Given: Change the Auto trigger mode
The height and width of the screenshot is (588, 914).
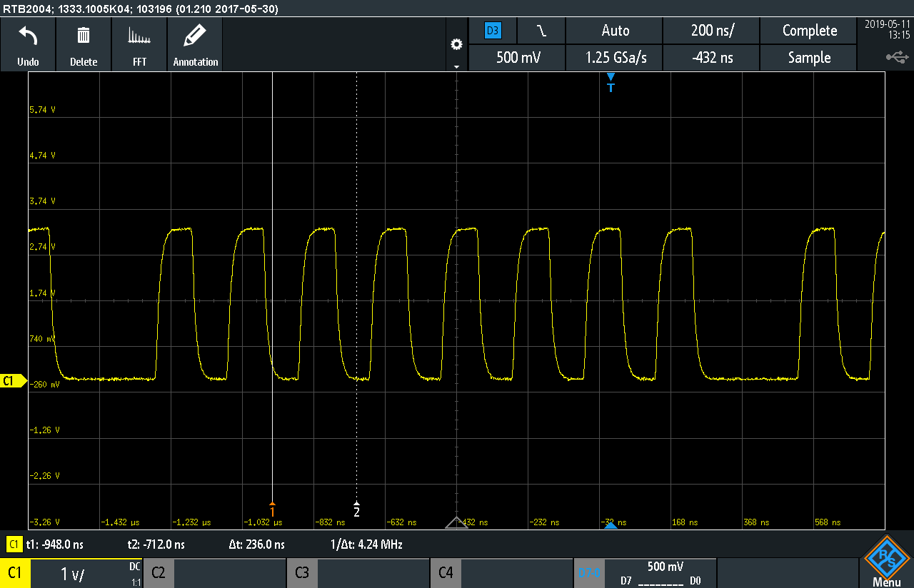Looking at the screenshot, I should pos(615,31).
